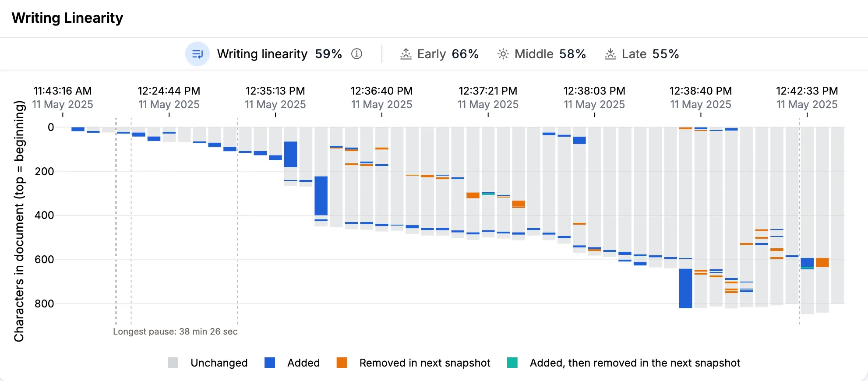Viewport: 868px width, 381px height.
Task: Click the Late sunset icon
Action: click(610, 54)
